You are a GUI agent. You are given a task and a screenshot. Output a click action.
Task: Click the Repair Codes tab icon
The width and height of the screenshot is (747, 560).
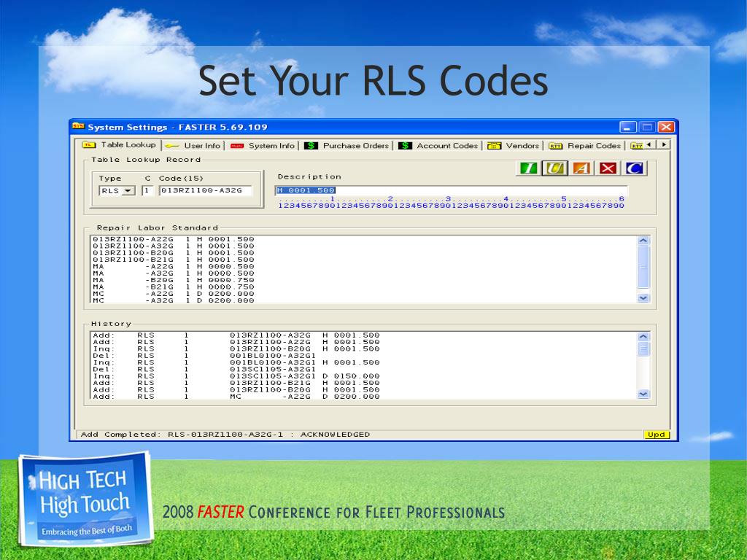(555, 146)
